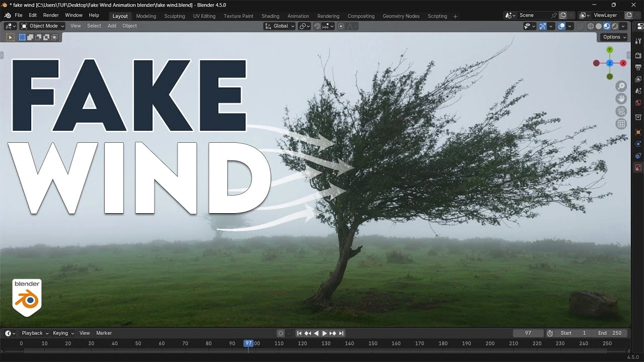This screenshot has height=362, width=644.
Task: Enable auto keying record button
Action: pyautogui.click(x=281, y=333)
